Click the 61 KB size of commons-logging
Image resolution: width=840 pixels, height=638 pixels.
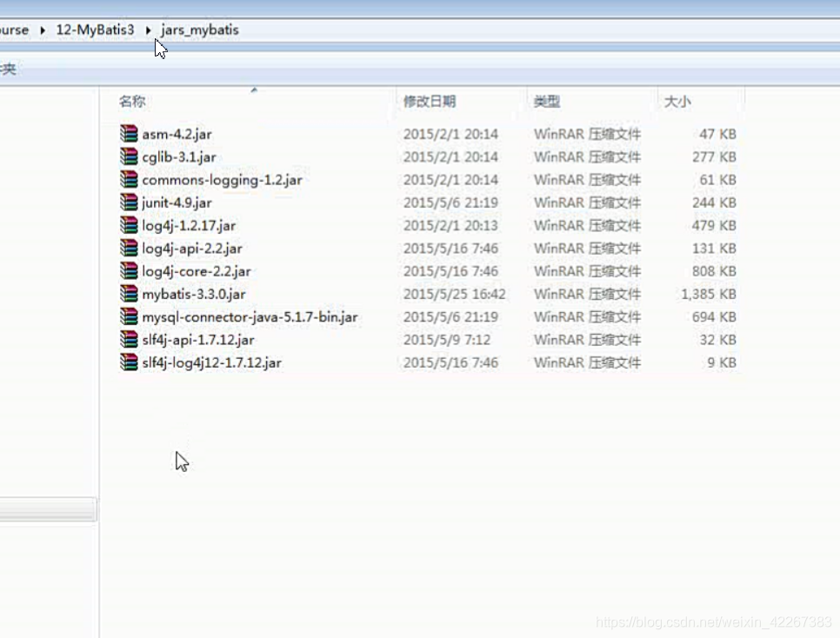717,180
